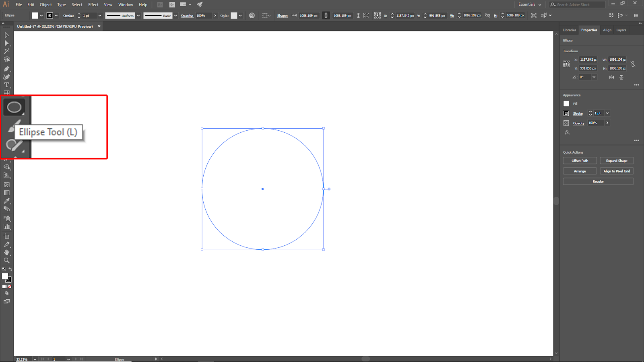The height and width of the screenshot is (362, 644).
Task: Toggle constrain width and height proportions link
Action: [x=633, y=64]
